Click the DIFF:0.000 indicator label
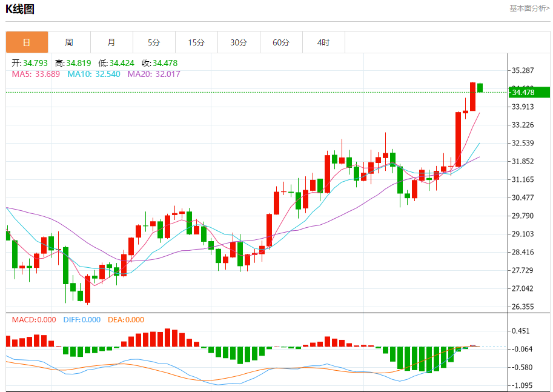 pos(82,320)
